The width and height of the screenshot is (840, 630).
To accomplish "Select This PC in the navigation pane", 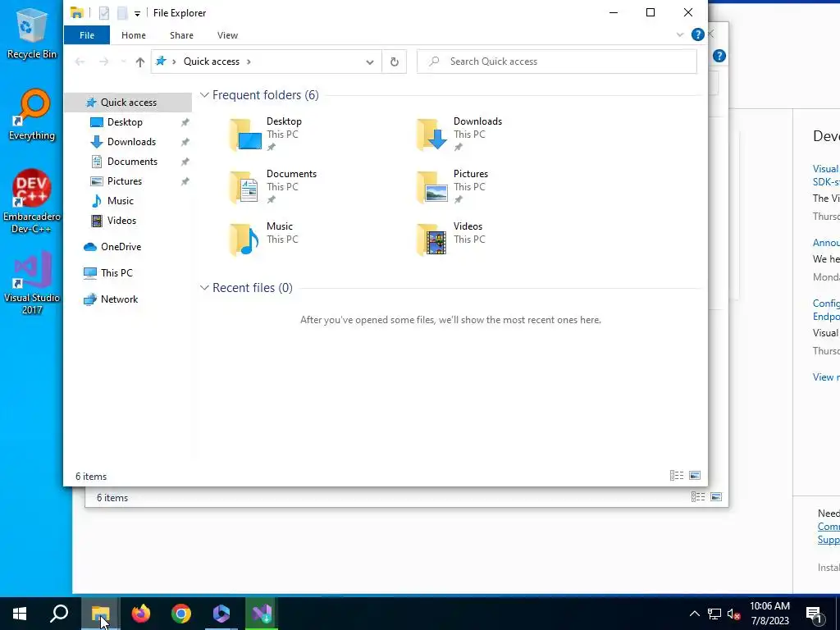I will point(128,273).
